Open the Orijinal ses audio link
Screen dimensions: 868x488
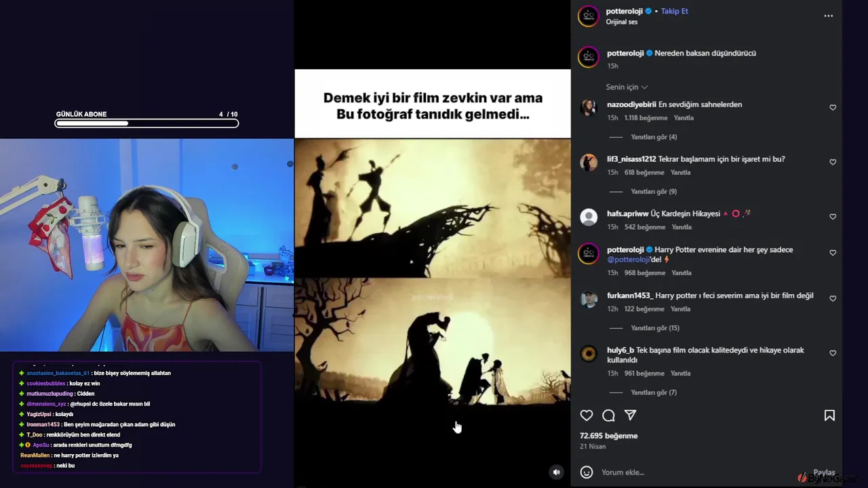621,22
